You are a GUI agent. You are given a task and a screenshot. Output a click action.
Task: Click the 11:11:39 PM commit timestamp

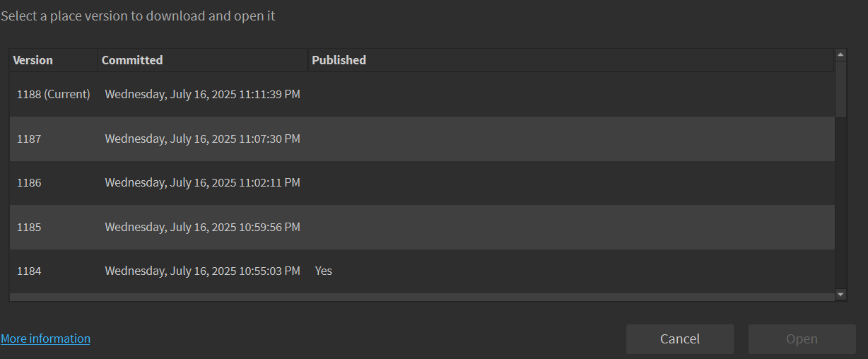[202, 94]
